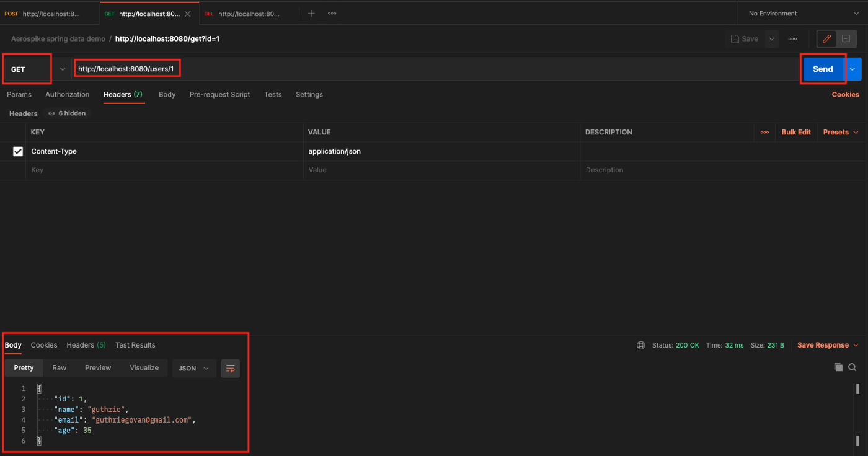Toggle line wrap icon
Image resolution: width=868 pixels, height=456 pixels.
(x=231, y=368)
